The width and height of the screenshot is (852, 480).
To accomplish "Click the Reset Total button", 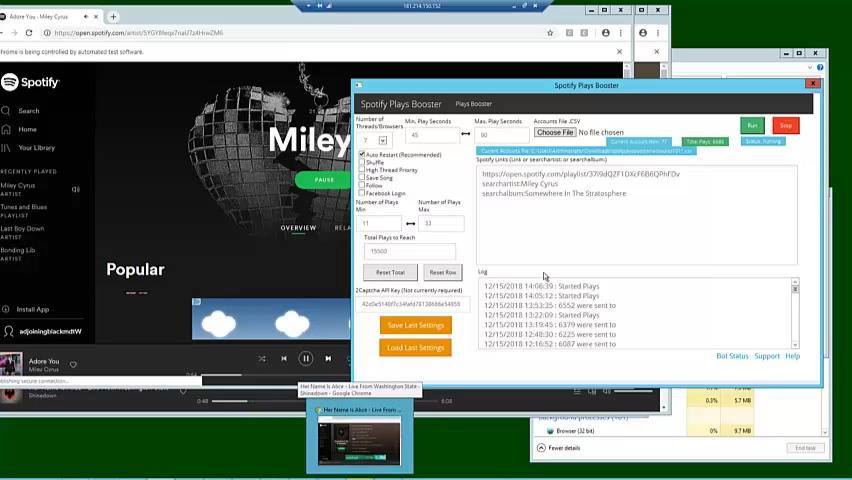I will tap(390, 272).
